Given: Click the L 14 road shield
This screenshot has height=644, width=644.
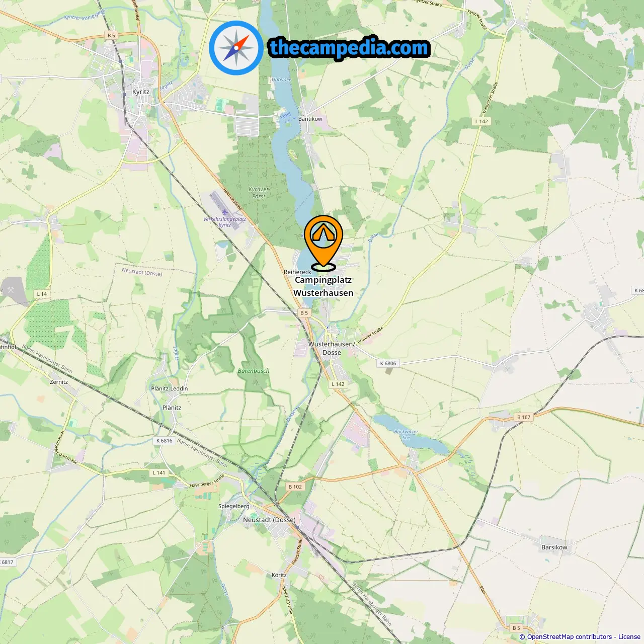Looking at the screenshot, I should 42,294.
